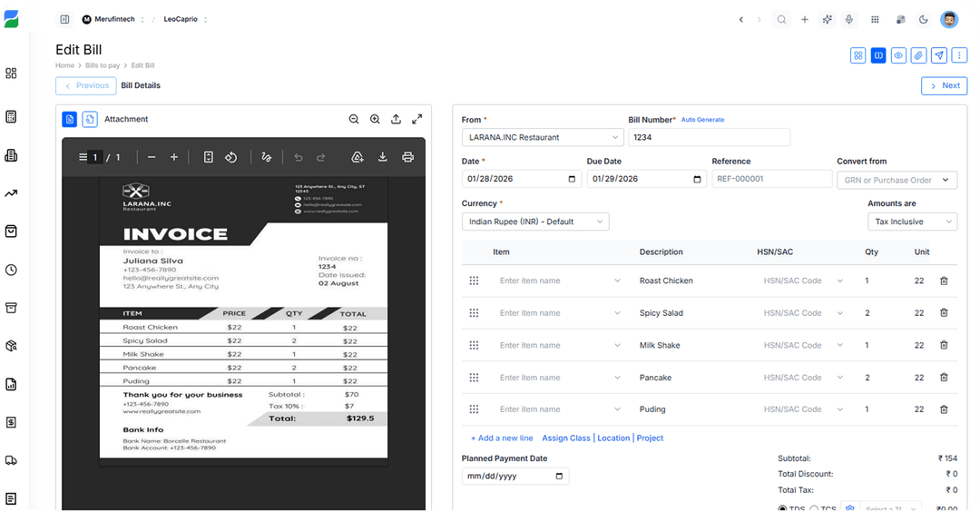Image resolution: width=980 pixels, height=512 pixels.
Task: Click the Reference input field
Action: point(771,179)
